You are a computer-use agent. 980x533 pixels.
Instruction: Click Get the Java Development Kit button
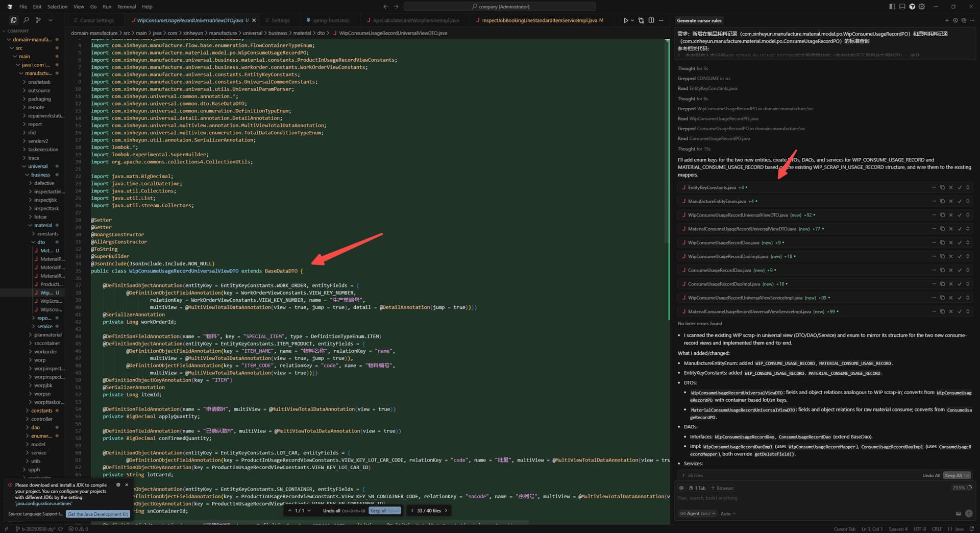(x=98, y=514)
